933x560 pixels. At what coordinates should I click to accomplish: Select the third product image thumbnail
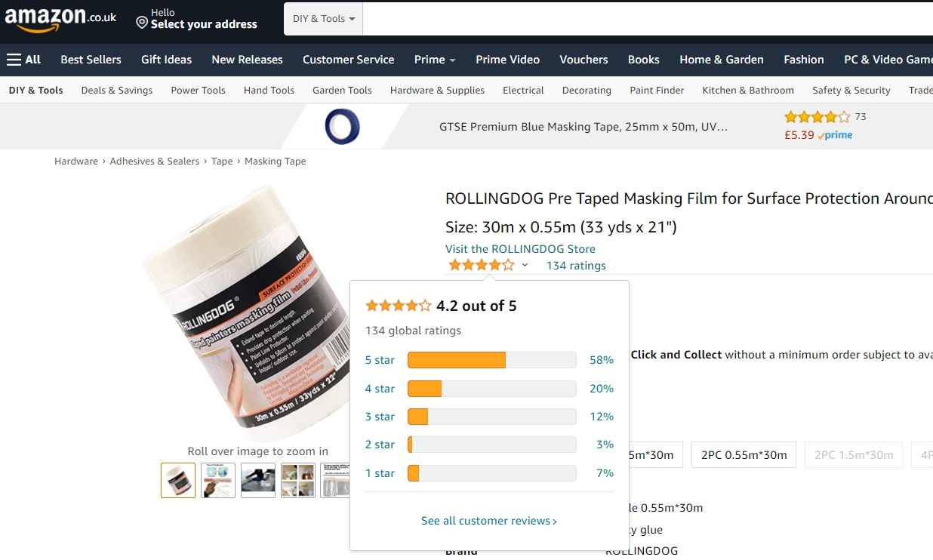258,480
